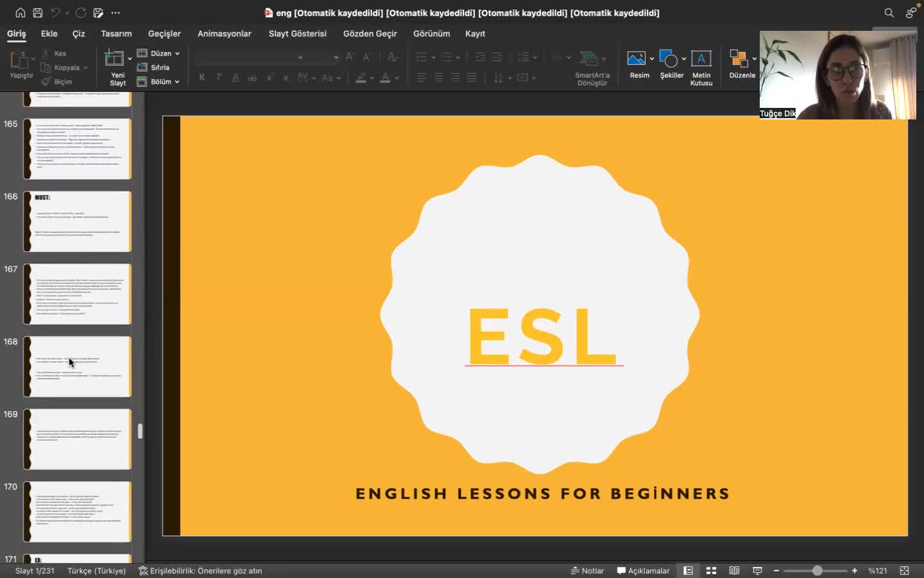Fit slide to window icon
Viewport: 924px width, 578px height.
click(x=905, y=570)
